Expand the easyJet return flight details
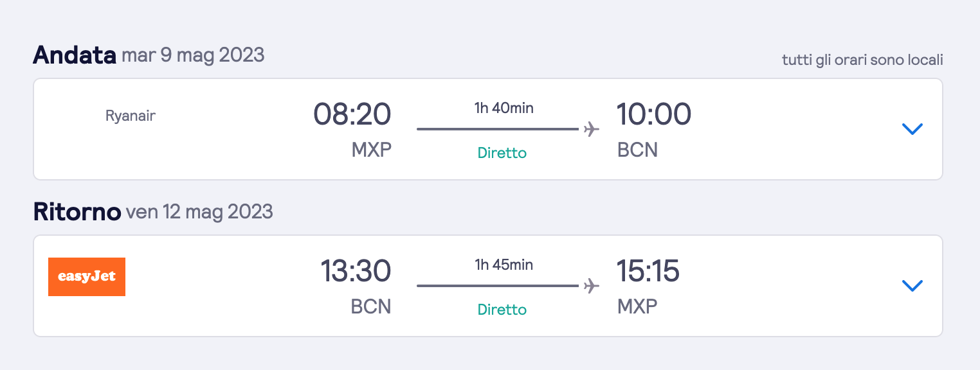 coord(912,285)
